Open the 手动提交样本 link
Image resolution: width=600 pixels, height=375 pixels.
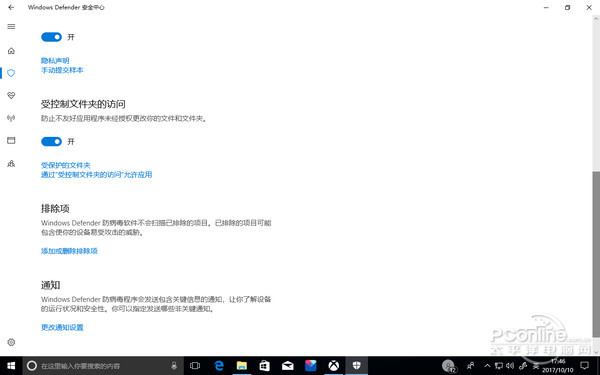click(62, 70)
